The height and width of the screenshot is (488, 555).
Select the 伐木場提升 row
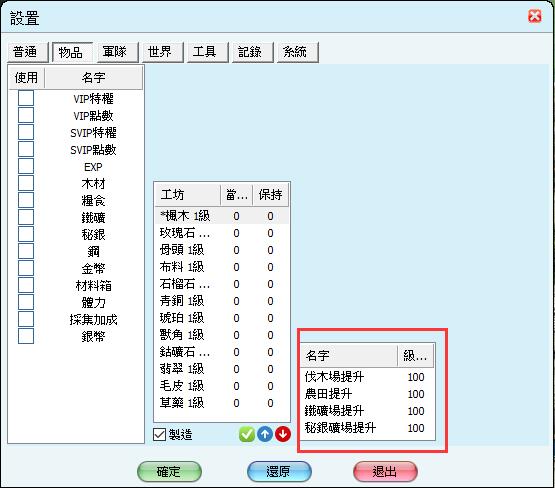pos(368,377)
